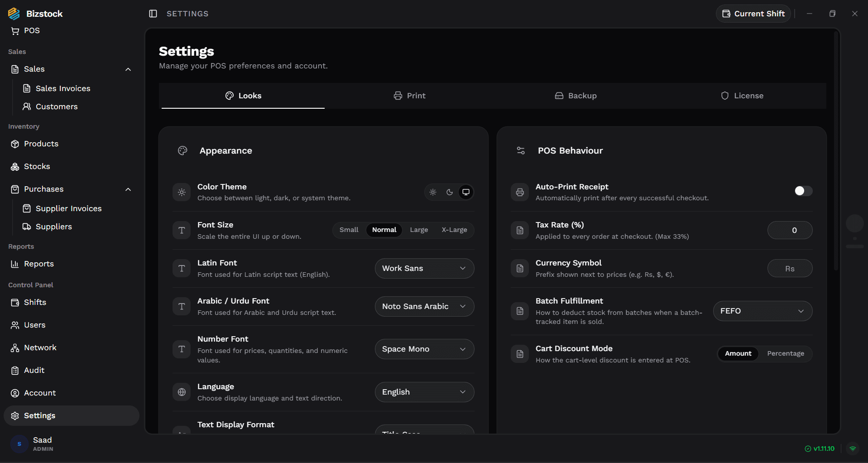Go to Sales Invoices page
The width and height of the screenshot is (868, 463).
(63, 88)
